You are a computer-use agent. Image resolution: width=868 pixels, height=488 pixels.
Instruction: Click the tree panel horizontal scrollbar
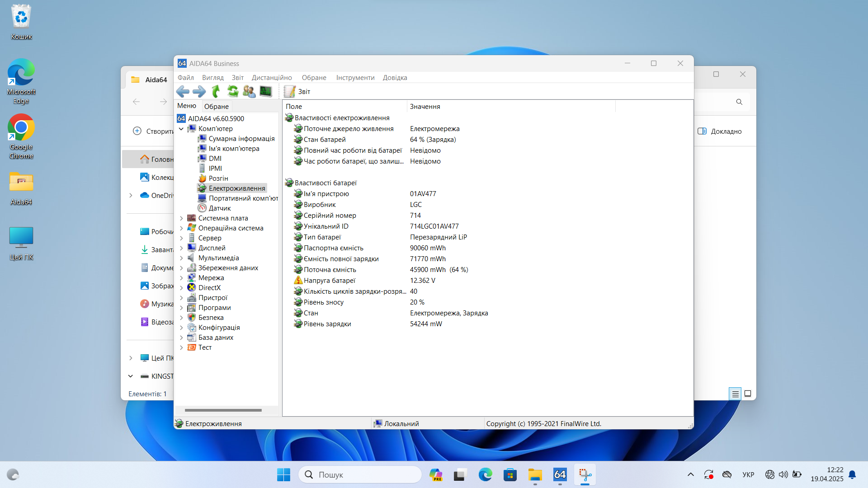[x=223, y=410]
